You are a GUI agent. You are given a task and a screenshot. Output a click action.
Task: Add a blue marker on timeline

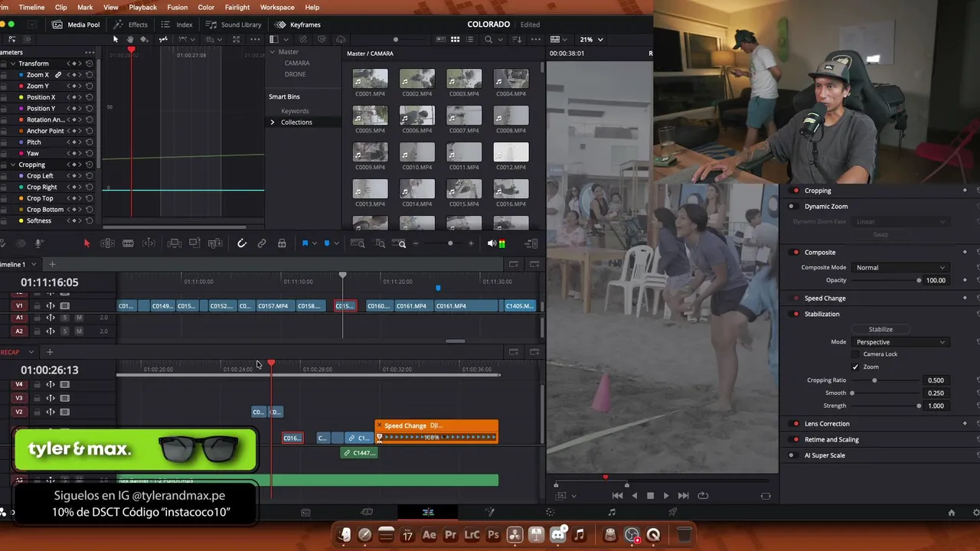pyautogui.click(x=327, y=243)
